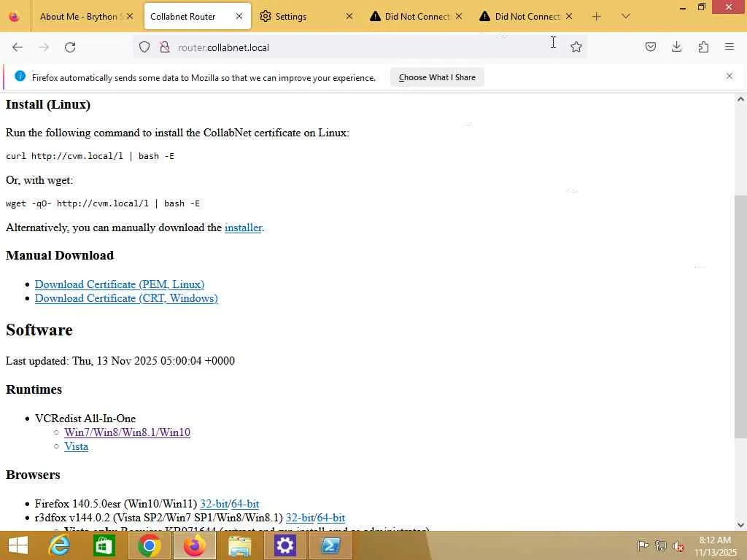Viewport: 747px width, 560px height.
Task: Open the Extensions puzzle icon
Action: tap(703, 47)
